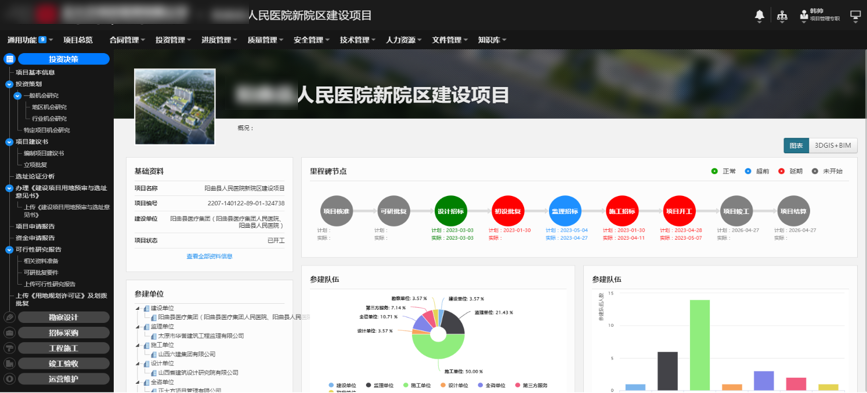Click the hospital project thumbnail image
This screenshot has height=393, width=867.
click(x=175, y=107)
